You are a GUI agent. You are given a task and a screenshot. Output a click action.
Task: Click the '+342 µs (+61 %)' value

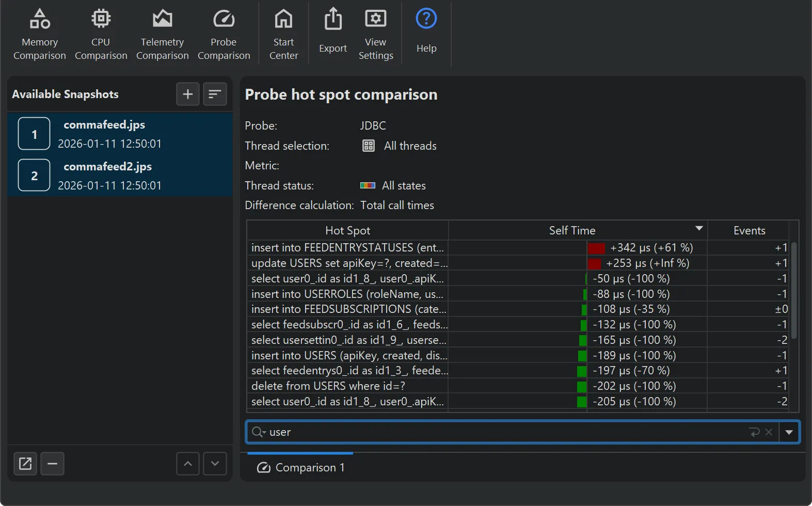click(651, 248)
